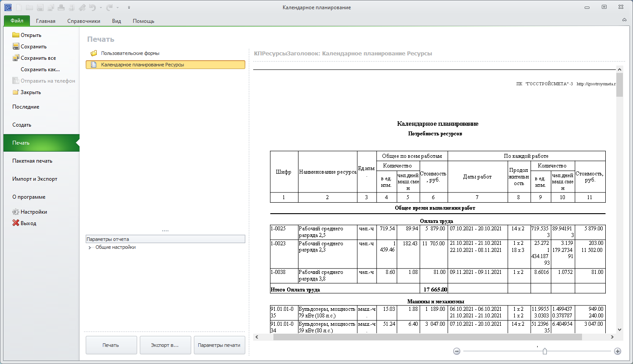
Task: Choose Сохранить как... in the file menu
Action: click(x=40, y=69)
